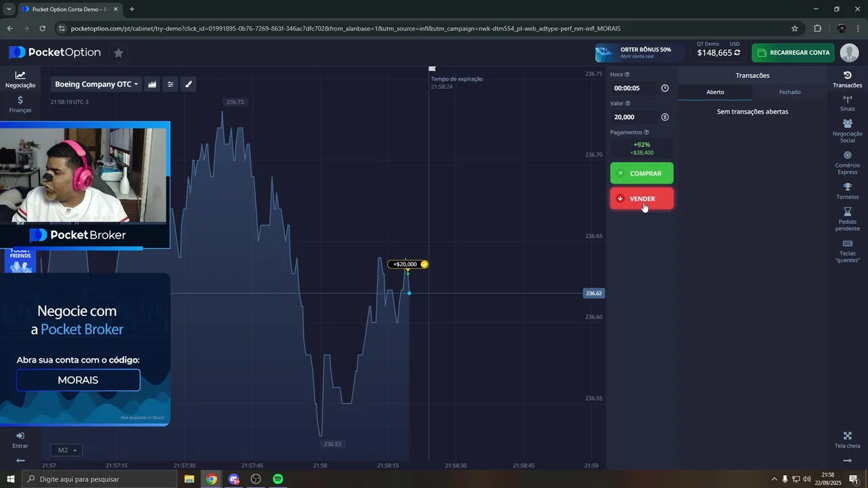Switch to Tela cheia fullscreen

847,441
